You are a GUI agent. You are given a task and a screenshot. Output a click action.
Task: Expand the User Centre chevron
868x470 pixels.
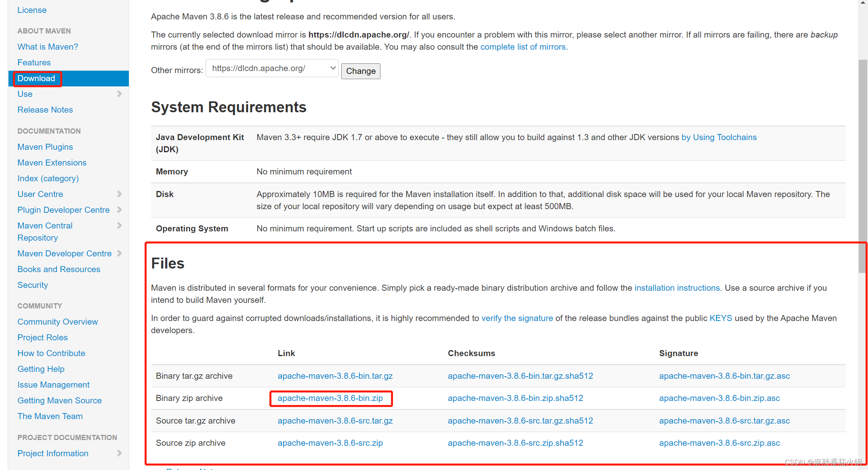pos(119,194)
